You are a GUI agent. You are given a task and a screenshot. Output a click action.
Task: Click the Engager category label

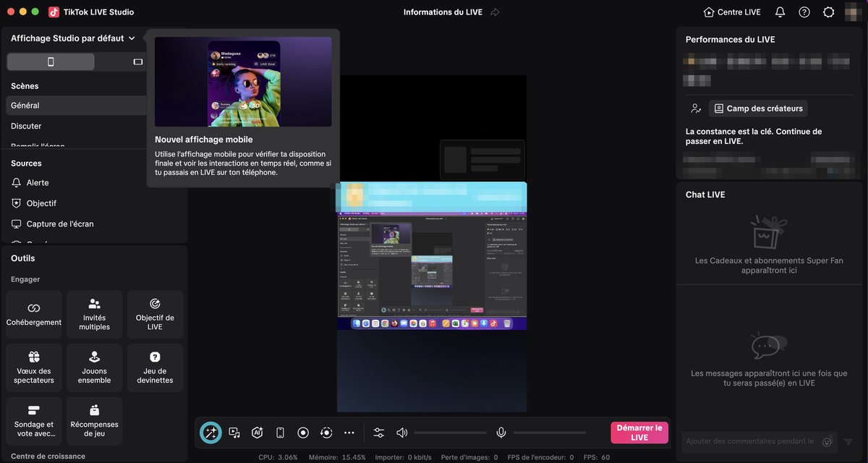(x=25, y=279)
